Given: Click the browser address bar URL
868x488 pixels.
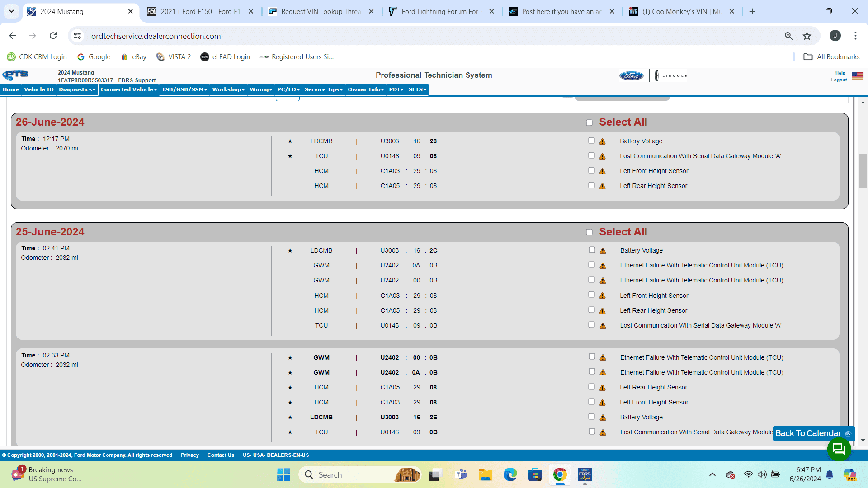Looking at the screenshot, I should [155, 36].
